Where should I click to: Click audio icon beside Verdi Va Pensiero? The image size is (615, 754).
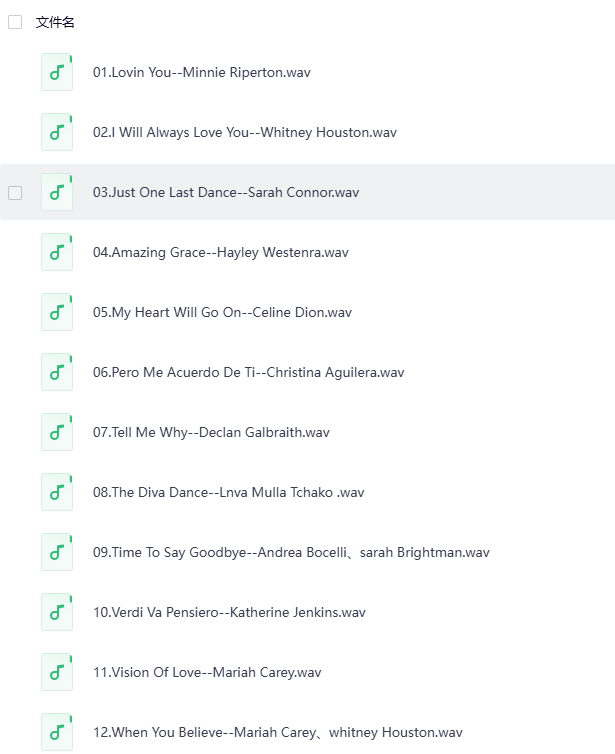tap(57, 612)
